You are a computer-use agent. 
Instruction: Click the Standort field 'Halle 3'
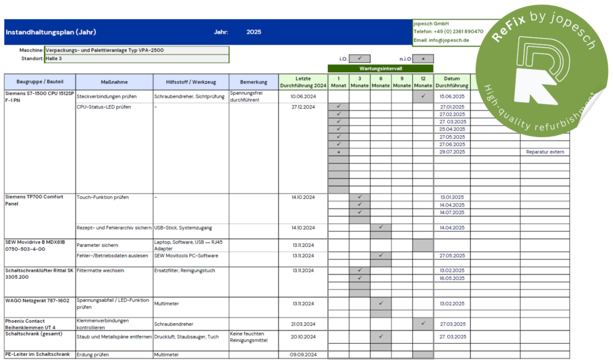point(137,59)
